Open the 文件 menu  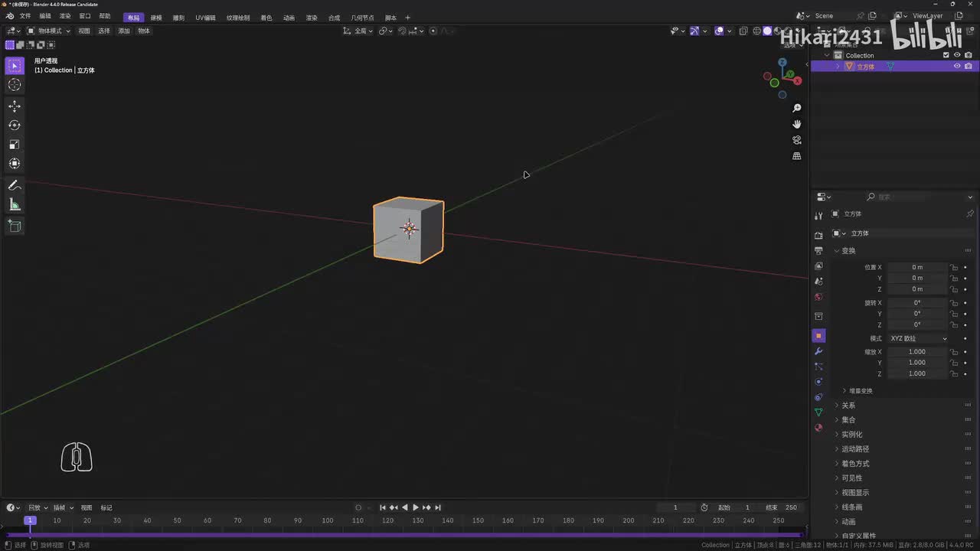point(25,16)
